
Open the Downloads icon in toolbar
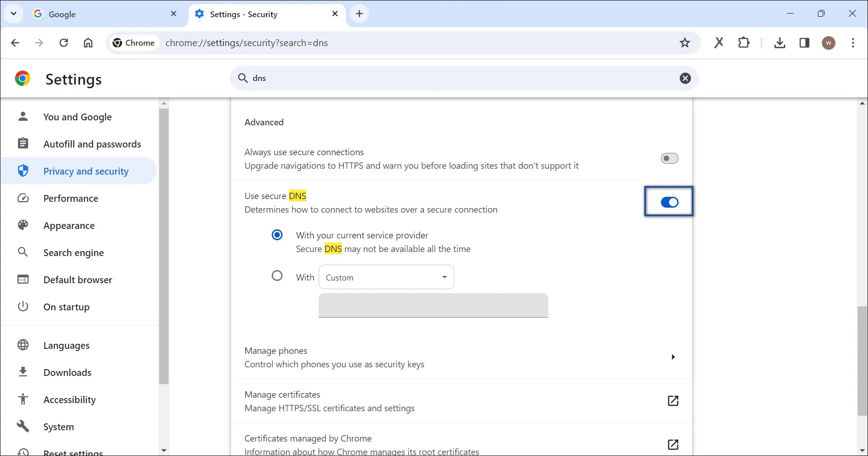pyautogui.click(x=780, y=43)
